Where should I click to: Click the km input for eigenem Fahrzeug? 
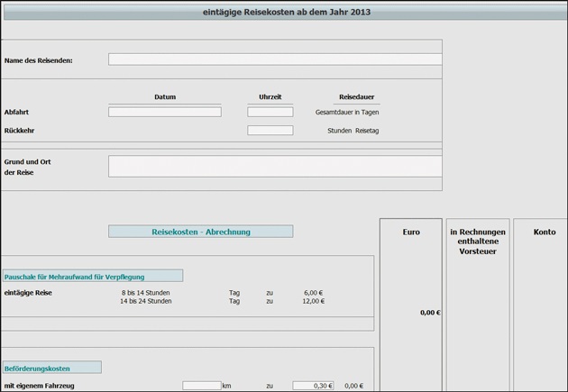click(201, 386)
